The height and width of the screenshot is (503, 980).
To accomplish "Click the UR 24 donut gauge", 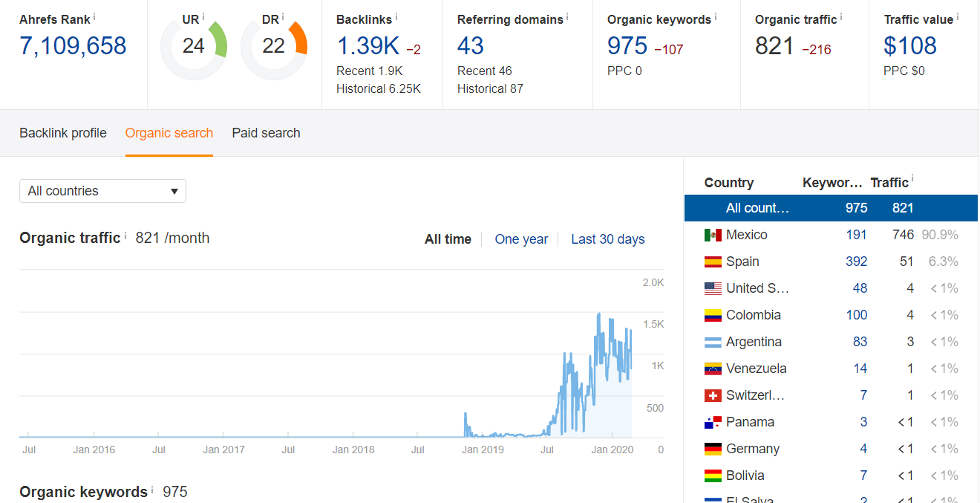I will coord(194,46).
